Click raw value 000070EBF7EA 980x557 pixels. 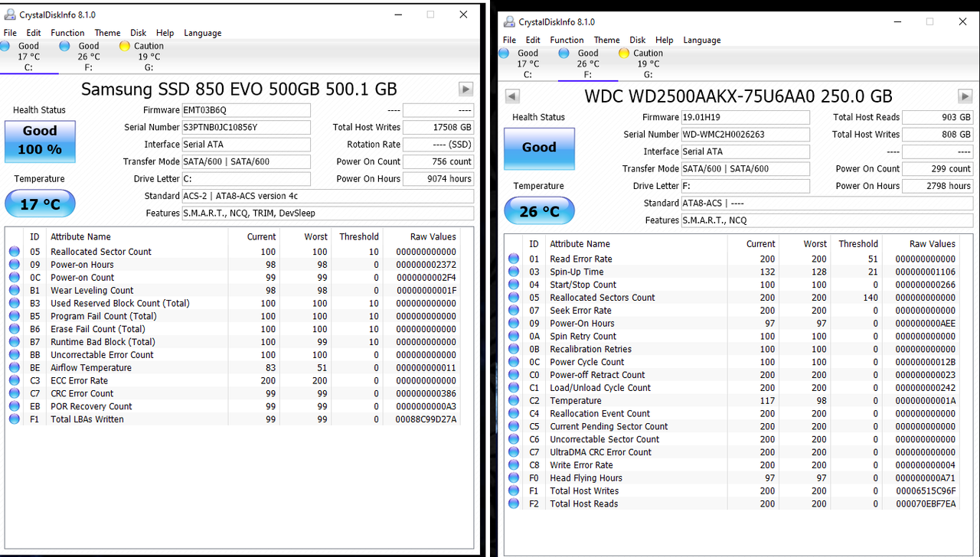click(x=926, y=503)
